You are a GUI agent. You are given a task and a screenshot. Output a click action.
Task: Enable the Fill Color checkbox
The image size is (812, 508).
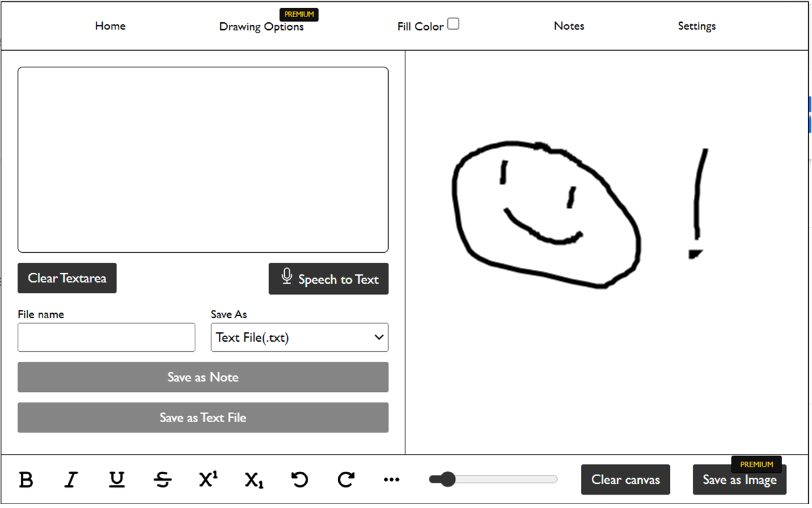(453, 22)
